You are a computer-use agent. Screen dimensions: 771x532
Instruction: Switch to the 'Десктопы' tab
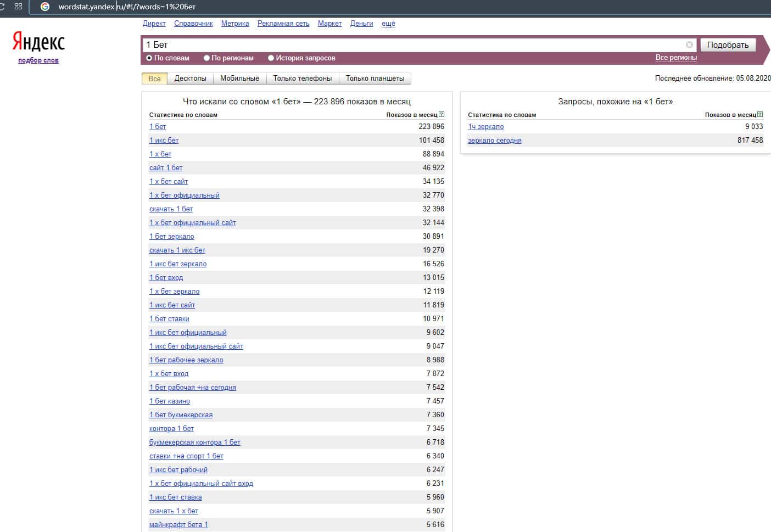[190, 79]
